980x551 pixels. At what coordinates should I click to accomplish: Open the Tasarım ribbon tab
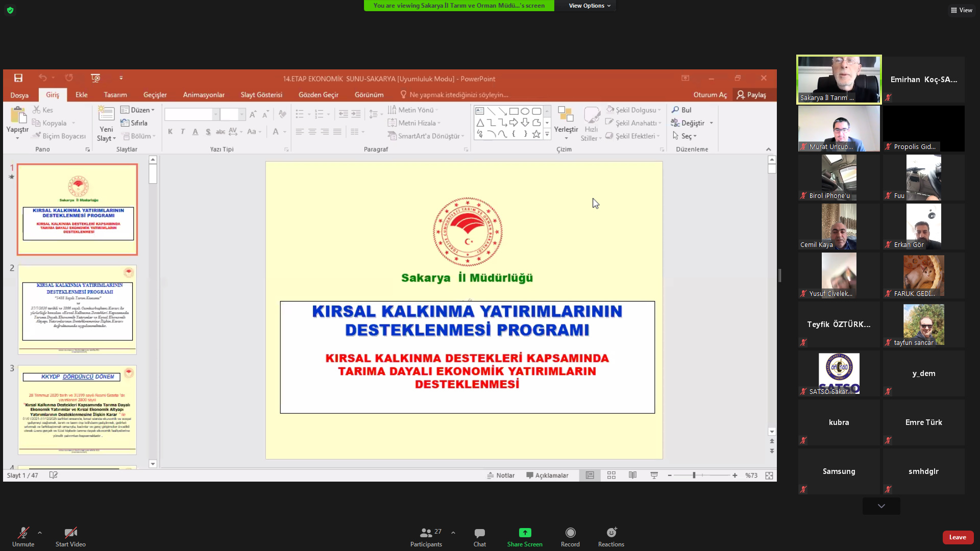pyautogui.click(x=115, y=95)
